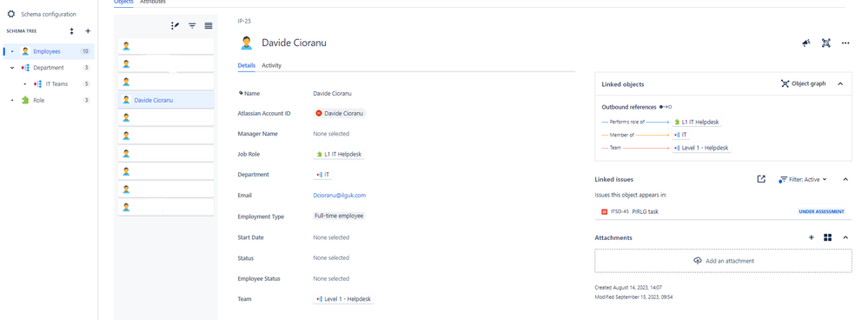This screenshot has height=320, width=868.
Task: Collapse all schema tree nodes icon
Action: (71, 31)
